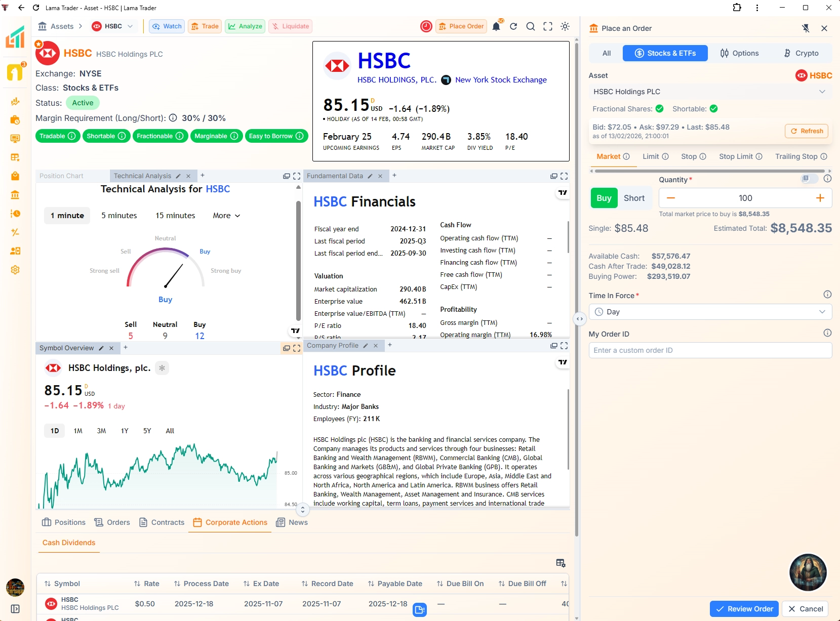Click the main page vertical scrollbar
Screen dimensions: 840x621
[x=577, y=288]
